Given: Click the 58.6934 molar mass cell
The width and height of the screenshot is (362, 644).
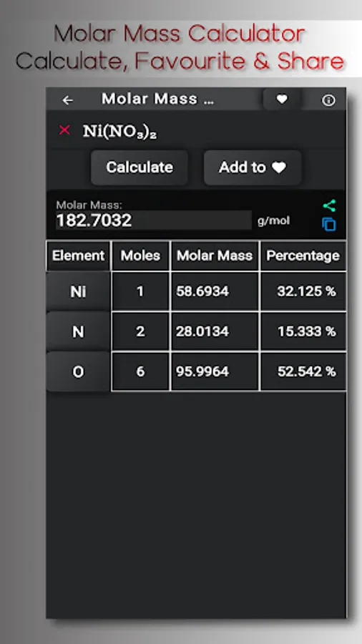Looking at the screenshot, I should click(x=215, y=291).
